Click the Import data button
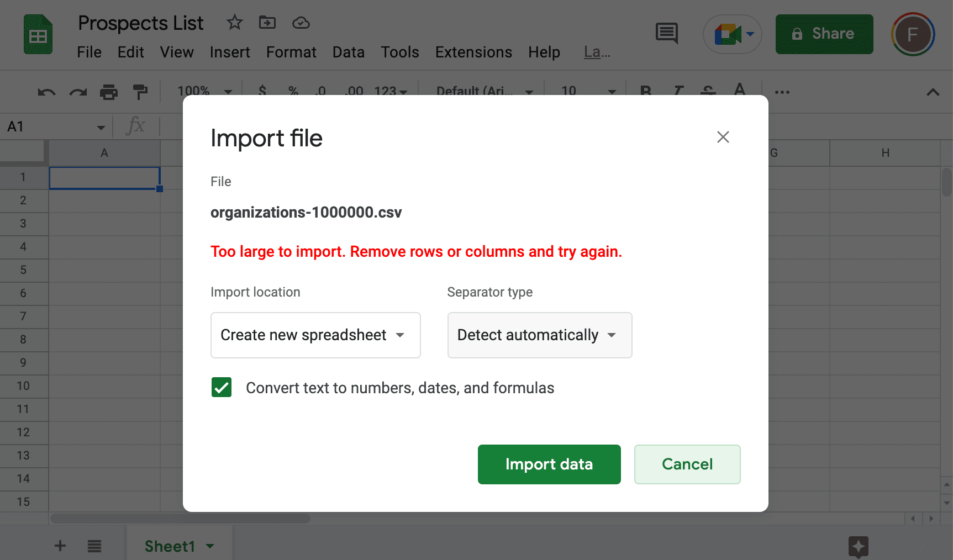This screenshot has width=953, height=560. coord(549,464)
